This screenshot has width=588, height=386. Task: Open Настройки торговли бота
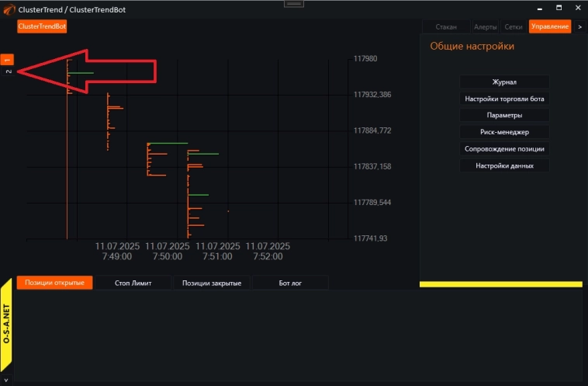coord(504,99)
